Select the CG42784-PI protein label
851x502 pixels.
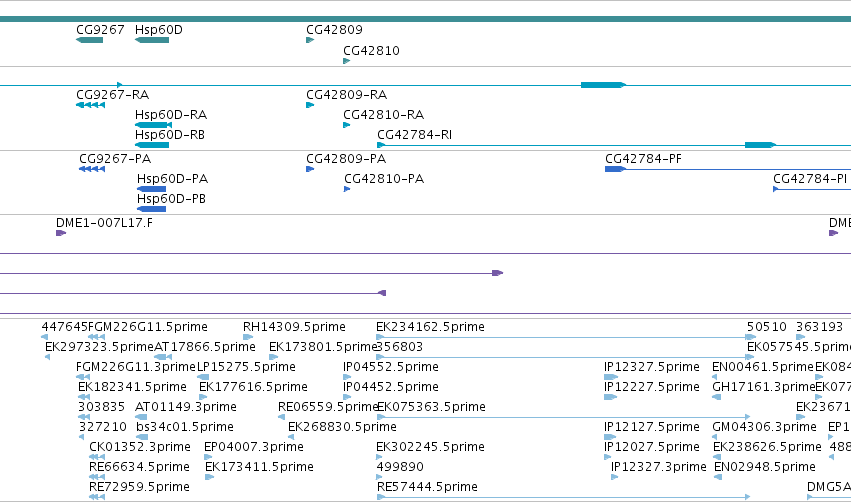(x=810, y=179)
